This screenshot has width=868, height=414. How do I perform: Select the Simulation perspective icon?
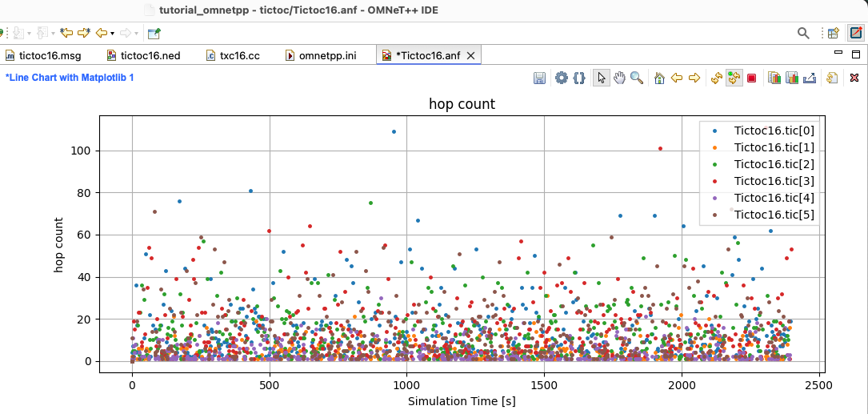click(x=856, y=34)
